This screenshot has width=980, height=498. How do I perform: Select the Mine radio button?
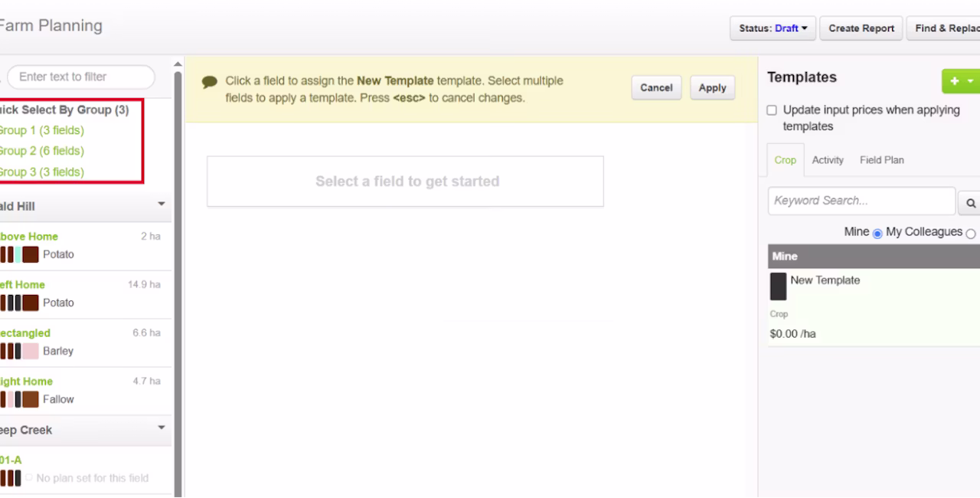click(x=877, y=233)
